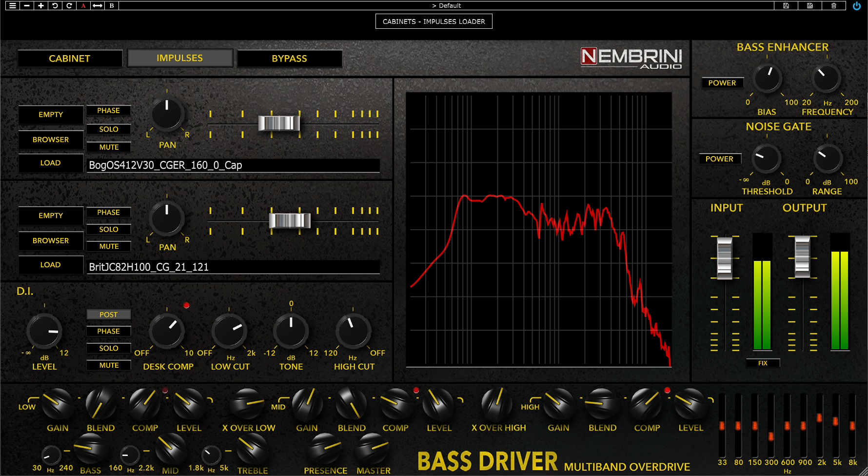Click the INPUT level fader handle
This screenshot has width=868, height=476.
click(x=725, y=258)
